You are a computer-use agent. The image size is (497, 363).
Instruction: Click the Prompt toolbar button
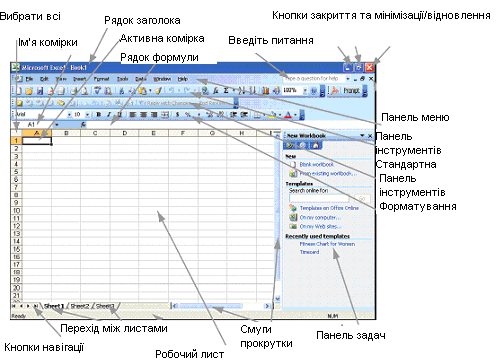pos(352,91)
